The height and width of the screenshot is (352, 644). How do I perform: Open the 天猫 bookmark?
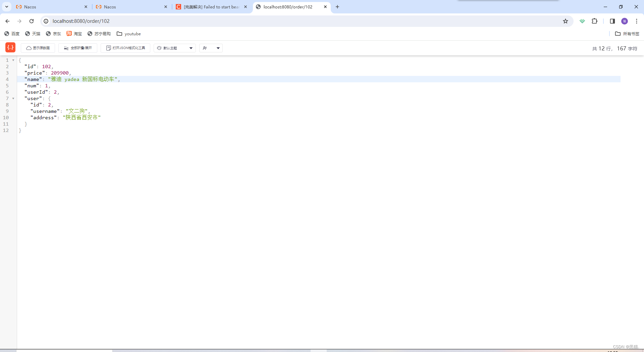pos(33,34)
